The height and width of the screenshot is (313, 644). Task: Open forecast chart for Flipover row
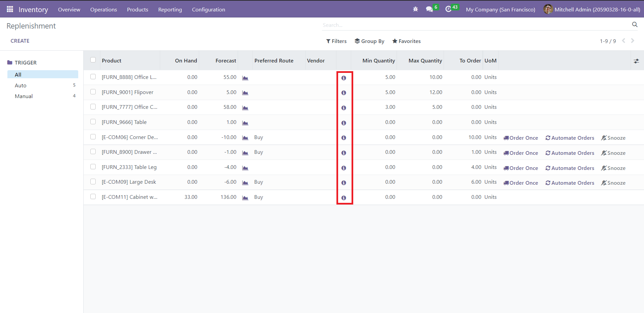pyautogui.click(x=245, y=93)
